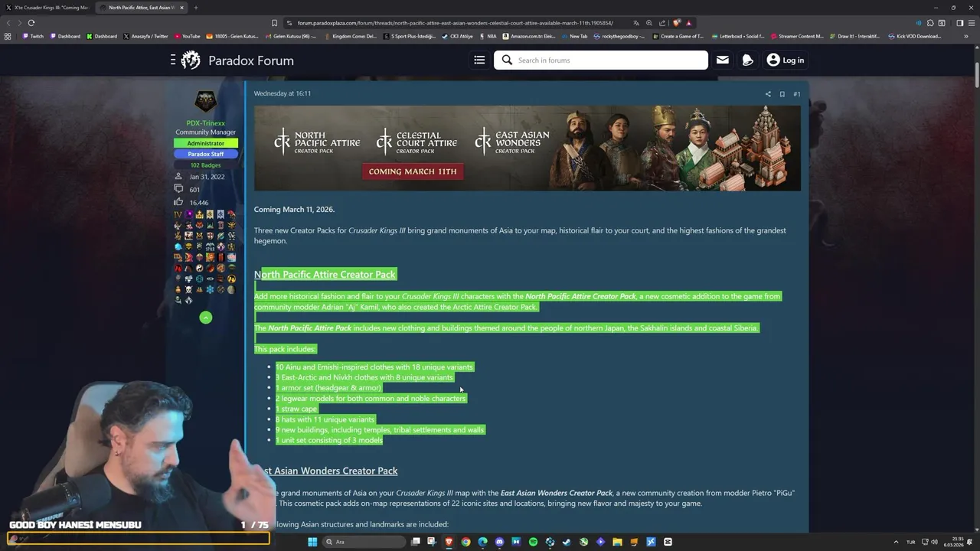
Task: Open a new browser tab
Action: (195, 8)
